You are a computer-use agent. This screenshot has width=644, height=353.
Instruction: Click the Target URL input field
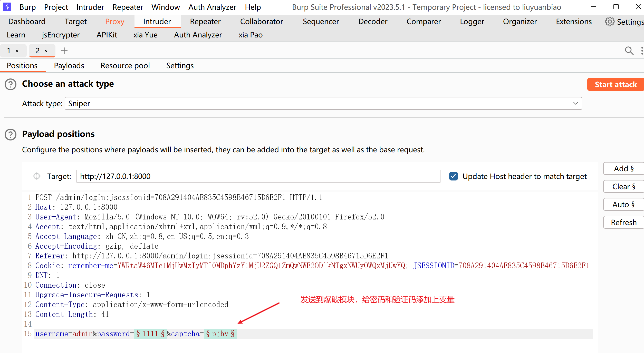pos(258,176)
